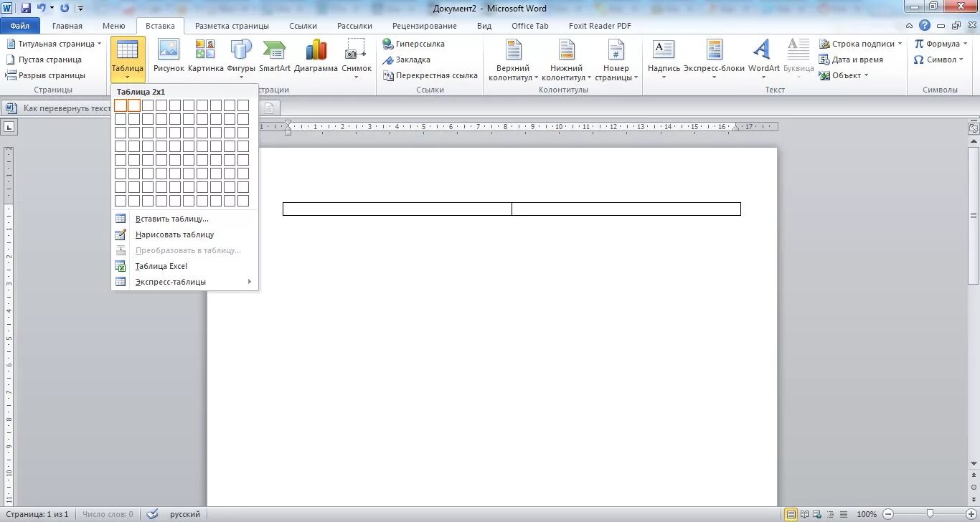Switch to Web Layout view
The width and height of the screenshot is (980, 522).
(x=816, y=514)
